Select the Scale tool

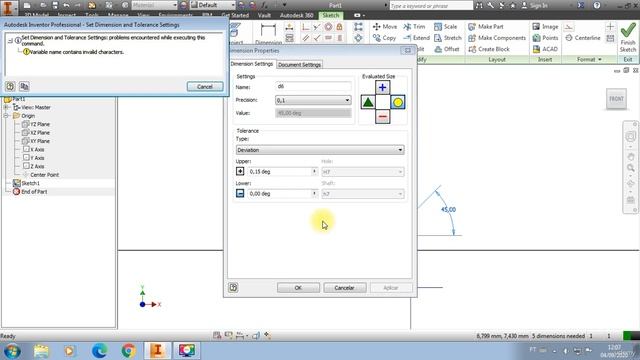click(x=445, y=27)
